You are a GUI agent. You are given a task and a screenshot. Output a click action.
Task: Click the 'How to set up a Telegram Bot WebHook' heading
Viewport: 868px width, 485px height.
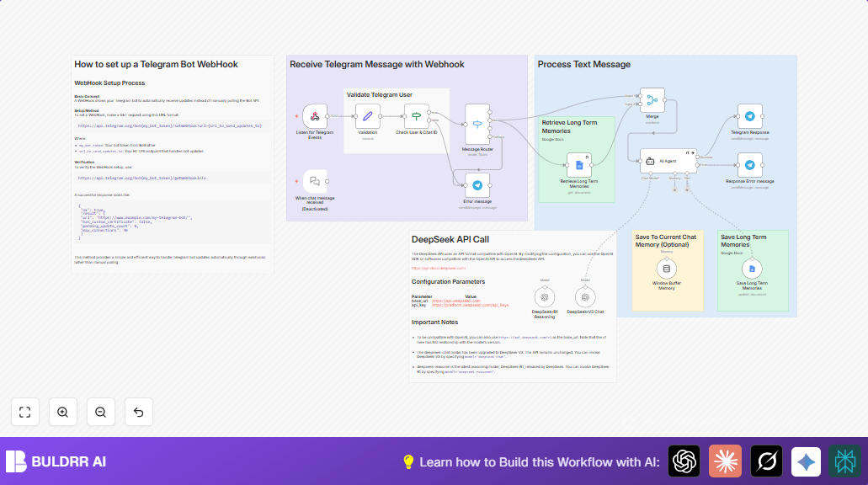(x=156, y=64)
